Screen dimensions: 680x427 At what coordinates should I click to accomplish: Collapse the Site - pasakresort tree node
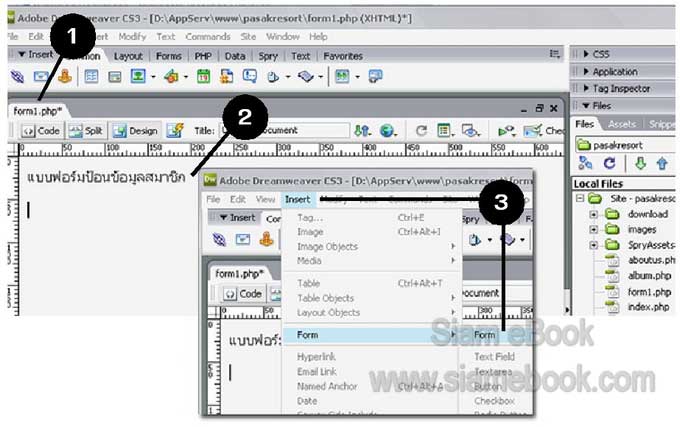580,199
